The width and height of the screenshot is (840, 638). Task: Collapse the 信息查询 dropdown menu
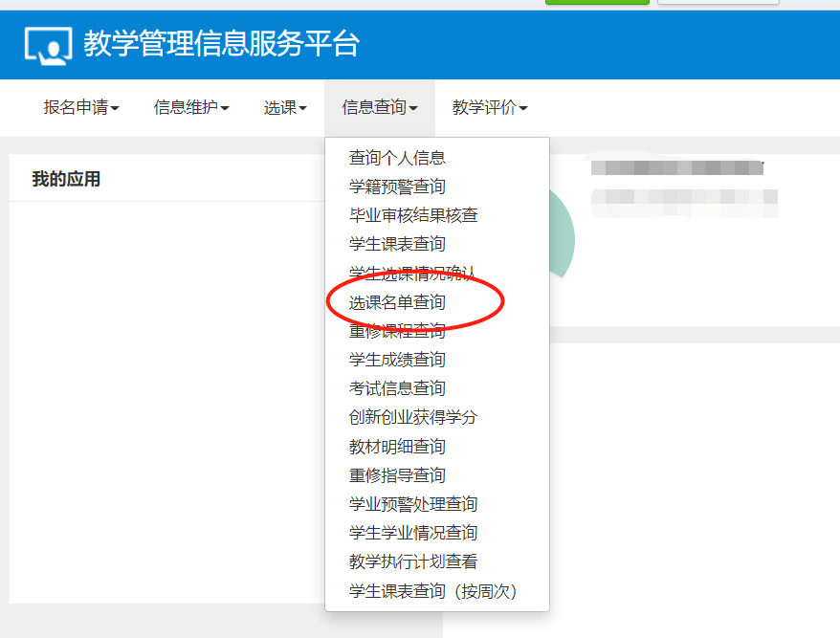379,108
